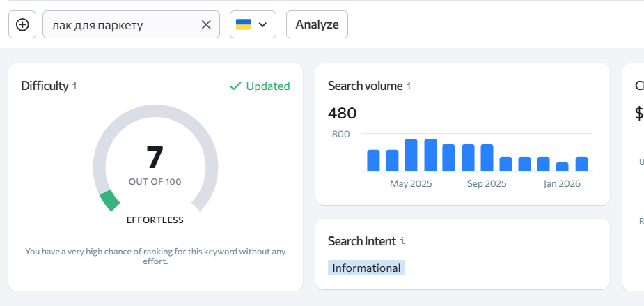Click the difficulty score number 7

pos(155,158)
